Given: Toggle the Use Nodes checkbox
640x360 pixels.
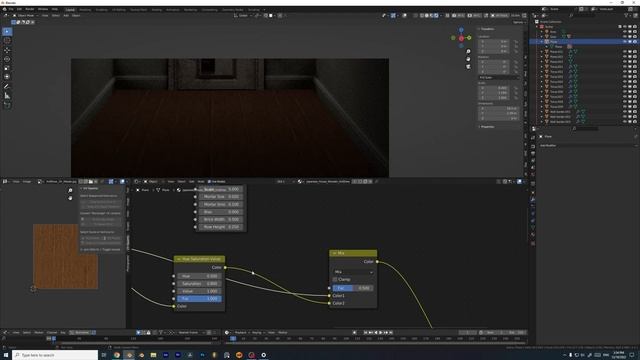Looking at the screenshot, I should pyautogui.click(x=209, y=181).
